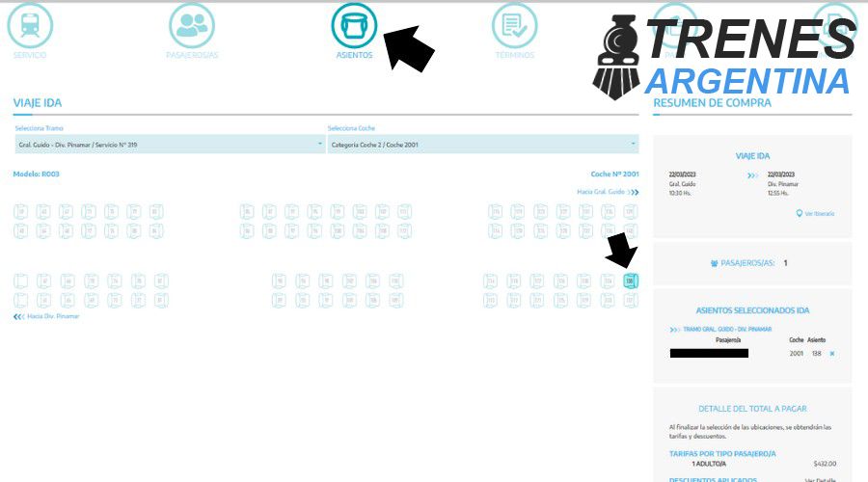Click the map pin icon beside Ver Itinerario
Image resolution: width=868 pixels, height=482 pixels.
[x=799, y=213]
